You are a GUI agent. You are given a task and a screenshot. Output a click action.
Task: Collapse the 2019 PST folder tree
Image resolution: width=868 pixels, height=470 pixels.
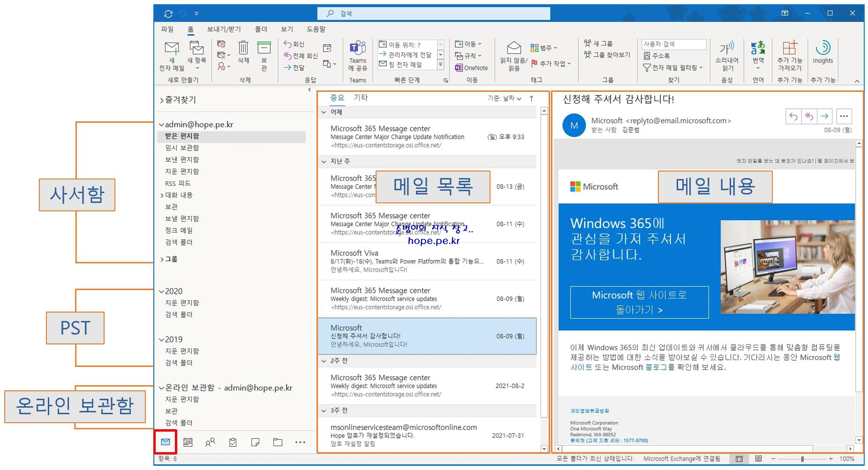click(x=161, y=340)
